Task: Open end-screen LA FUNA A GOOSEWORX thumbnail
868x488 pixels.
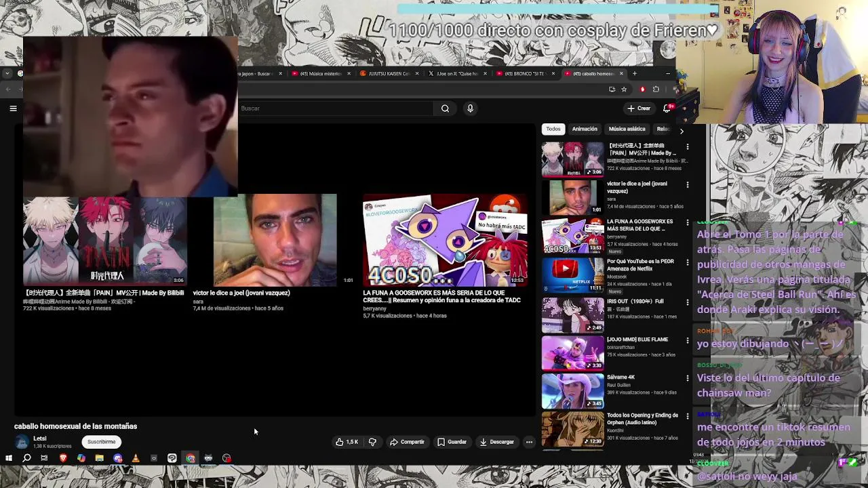Action: pos(444,241)
